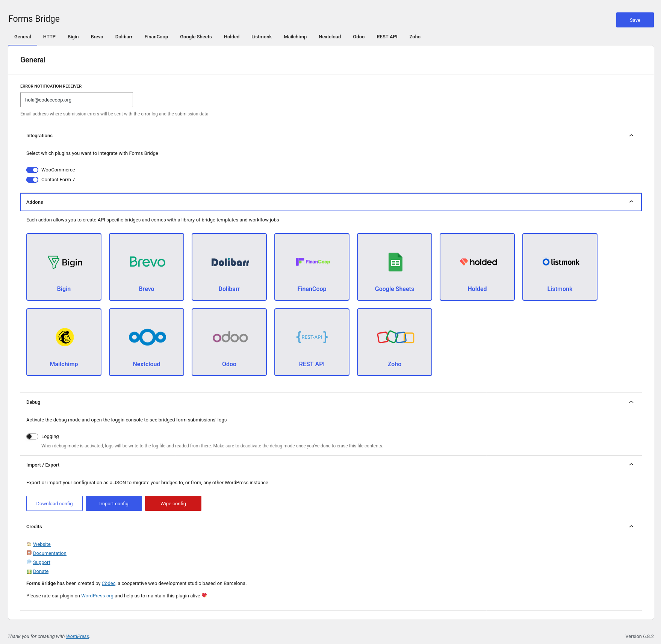Click the REST-API braces icon
Image resolution: width=661 pixels, height=644 pixels.
[312, 337]
